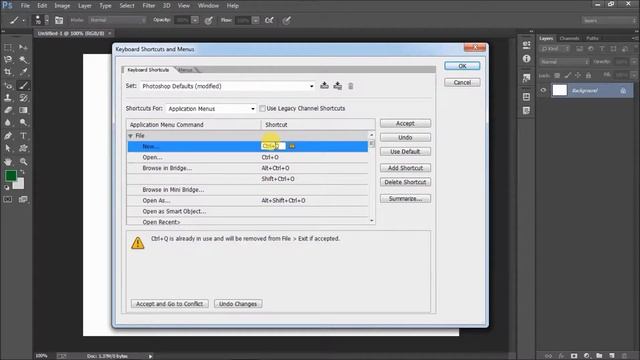
Task: Toggle lock transparent pixels in Layers panel
Action: click(x=557, y=76)
